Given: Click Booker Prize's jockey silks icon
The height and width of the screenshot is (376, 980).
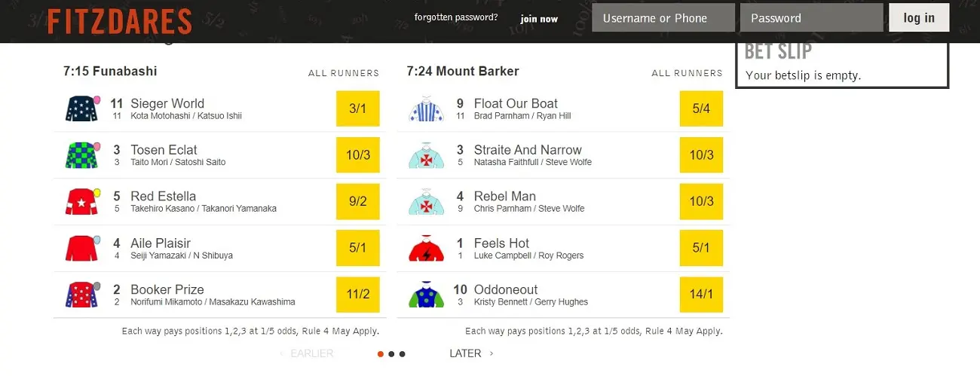Looking at the screenshot, I should 82,295.
